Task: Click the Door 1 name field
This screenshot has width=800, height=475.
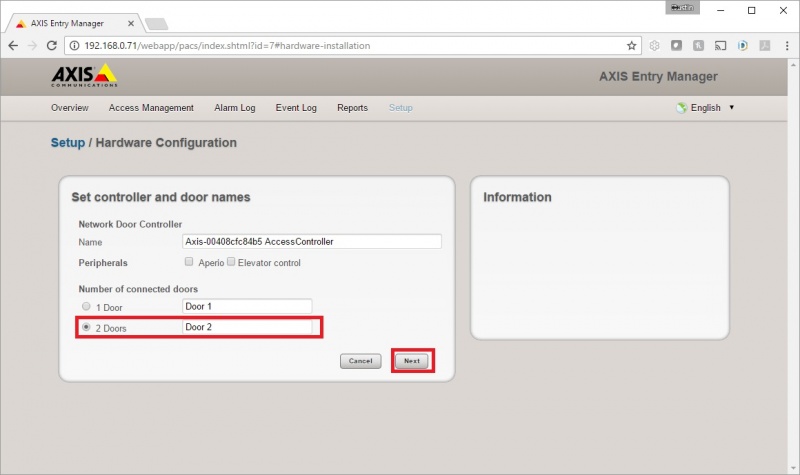Action: click(x=247, y=306)
